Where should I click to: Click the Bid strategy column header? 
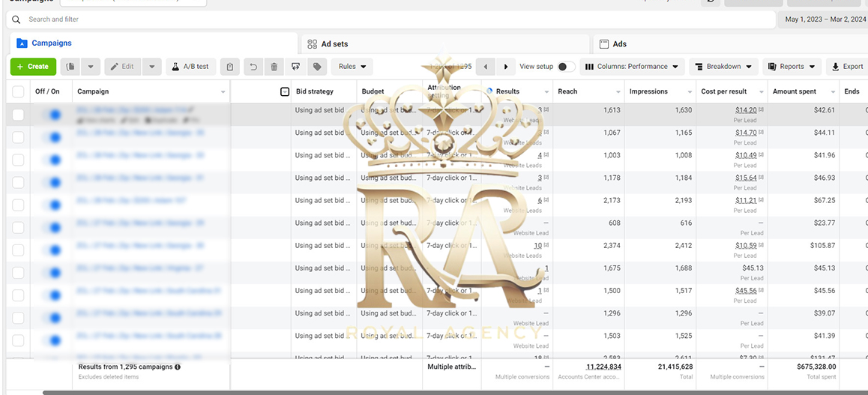314,92
